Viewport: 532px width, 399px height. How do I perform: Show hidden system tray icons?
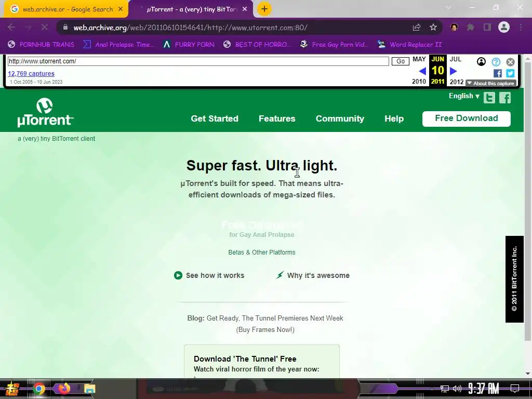[x=432, y=389]
